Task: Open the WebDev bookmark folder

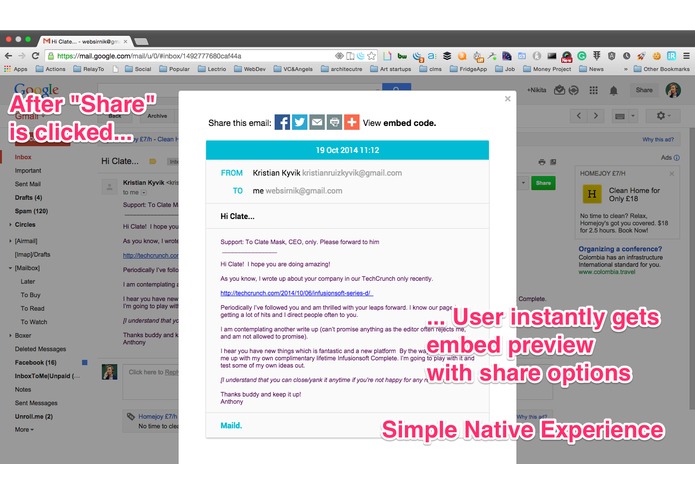Action: coord(250,69)
